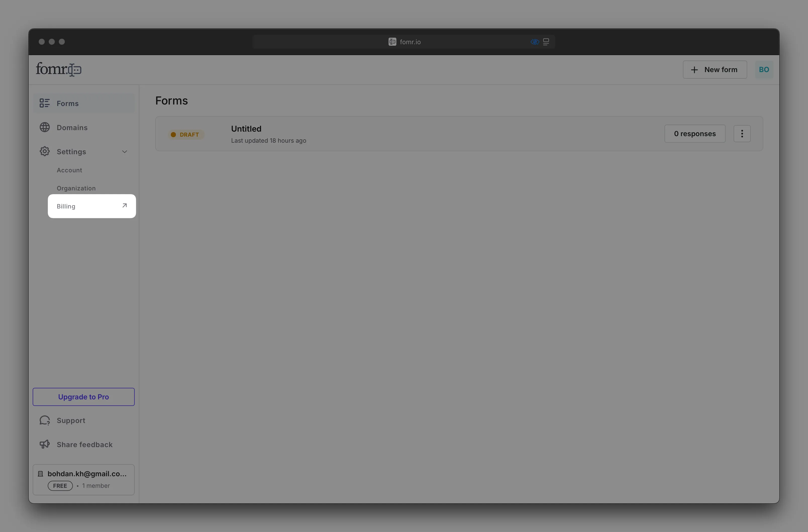Click the FREE plan badge
808x532 pixels.
coord(60,486)
